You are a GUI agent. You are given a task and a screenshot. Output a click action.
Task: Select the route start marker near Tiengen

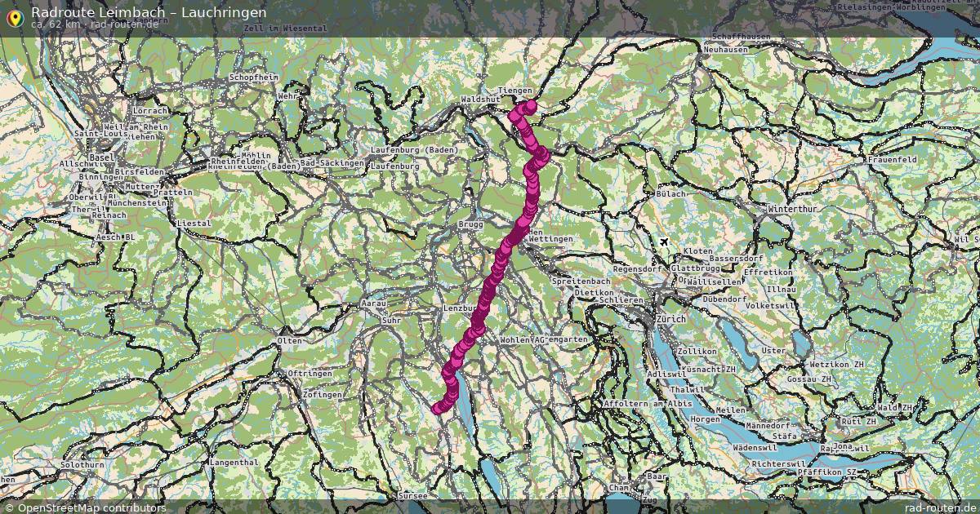(530, 106)
